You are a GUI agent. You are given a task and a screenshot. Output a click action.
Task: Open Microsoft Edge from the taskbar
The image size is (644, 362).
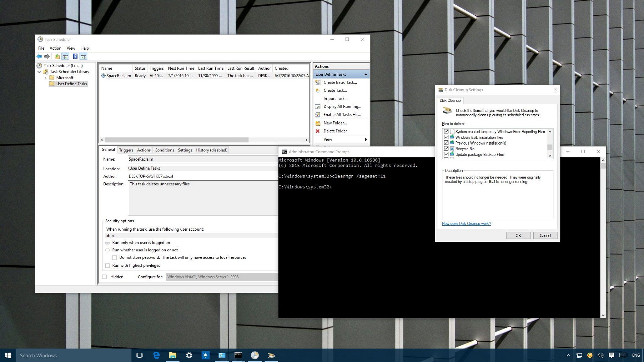click(156, 355)
